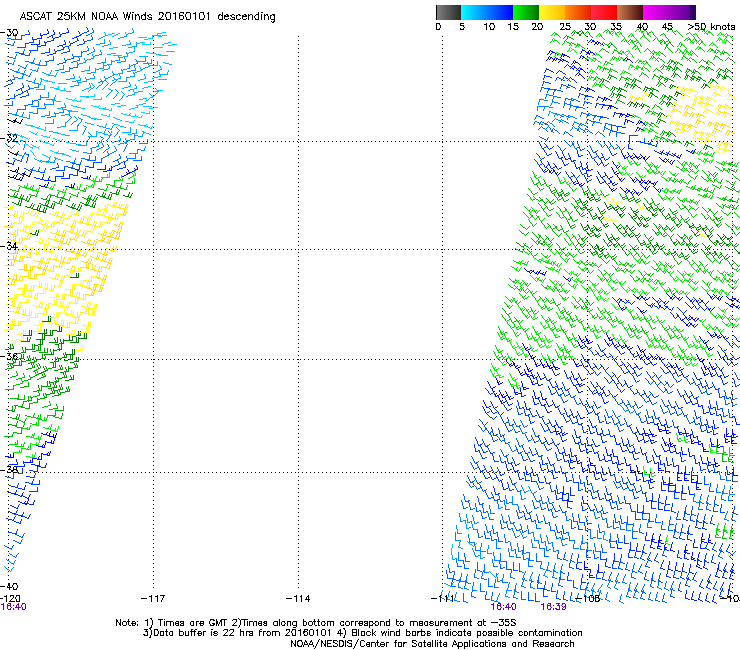740x650 pixels.
Task: Click the '-117' longitude label
Action: click(x=153, y=599)
